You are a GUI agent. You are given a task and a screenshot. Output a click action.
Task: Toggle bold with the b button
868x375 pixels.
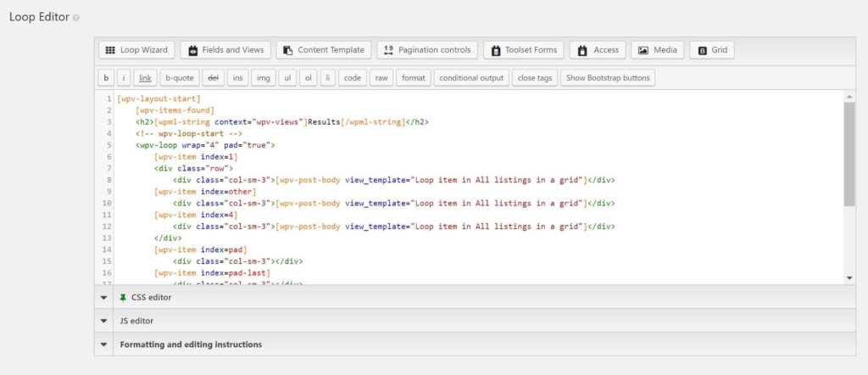click(106, 78)
